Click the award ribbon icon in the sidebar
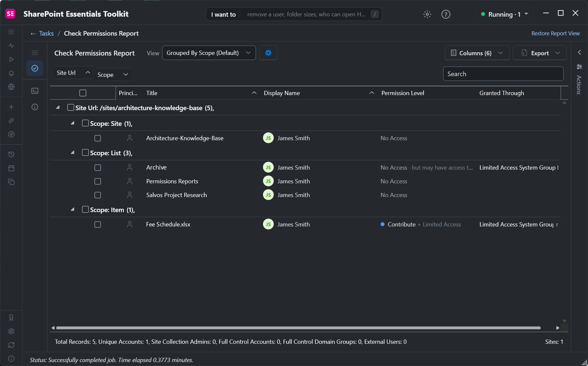Image resolution: width=588 pixels, height=366 pixels. click(x=11, y=317)
